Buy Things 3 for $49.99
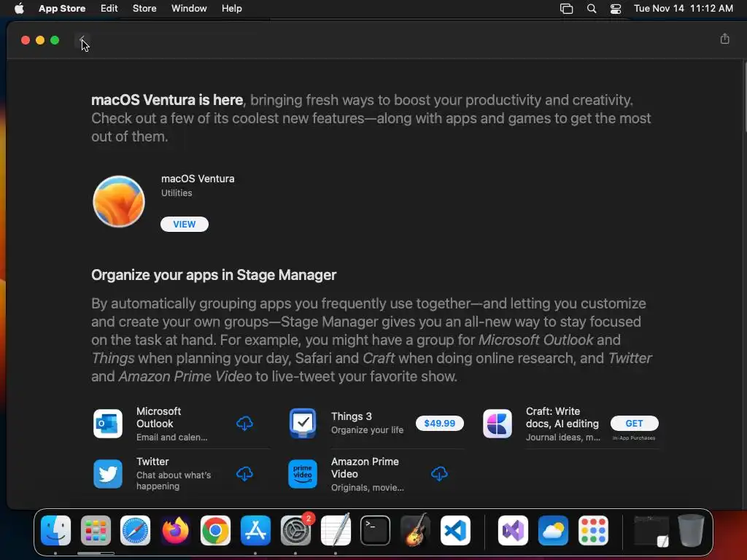Viewport: 747px width, 560px height. tap(439, 424)
